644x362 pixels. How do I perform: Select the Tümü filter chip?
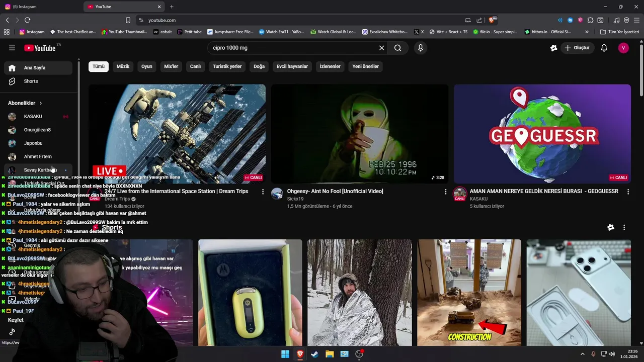coord(99,66)
